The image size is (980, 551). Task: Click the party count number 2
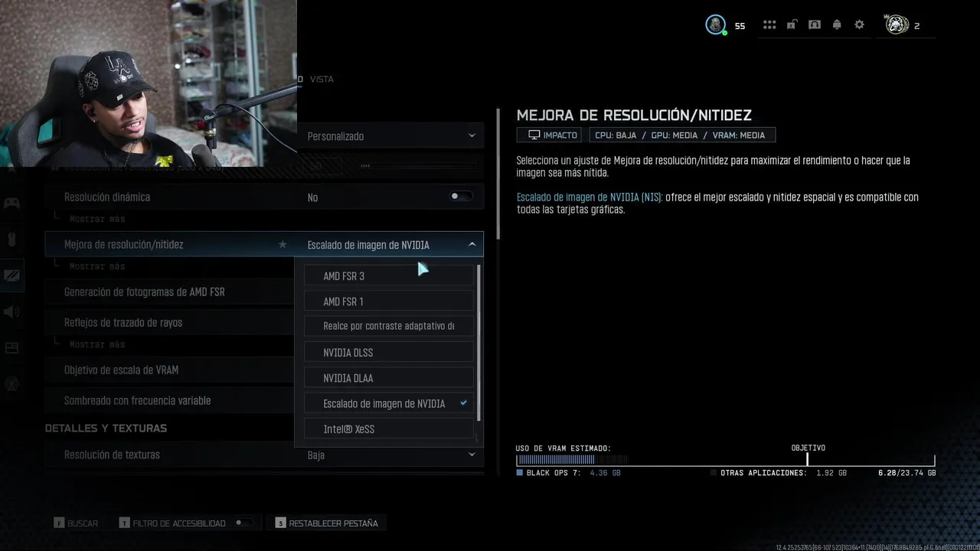click(x=916, y=26)
